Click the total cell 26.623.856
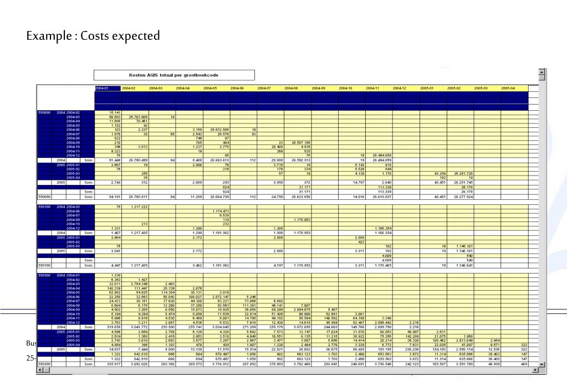The height and width of the screenshot is (392, 567). [x=298, y=197]
